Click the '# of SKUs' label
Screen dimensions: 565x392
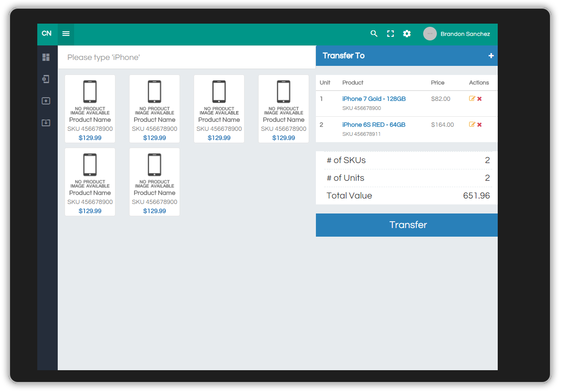coord(346,160)
